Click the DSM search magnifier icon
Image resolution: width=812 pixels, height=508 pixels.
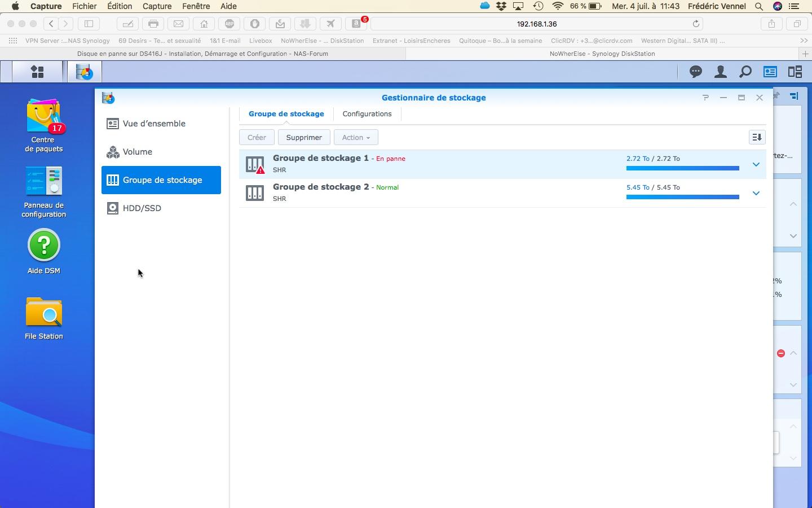[x=745, y=72]
